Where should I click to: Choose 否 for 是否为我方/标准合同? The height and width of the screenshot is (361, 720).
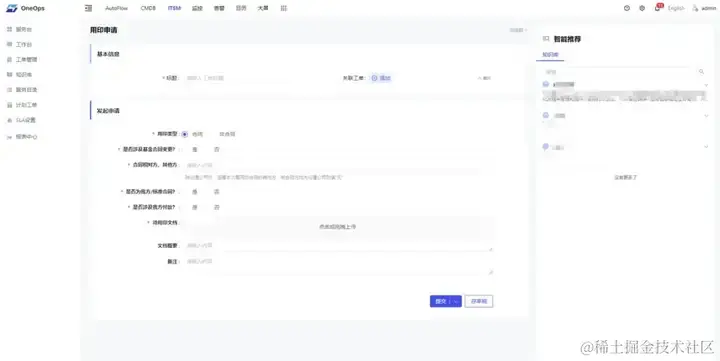[217, 192]
